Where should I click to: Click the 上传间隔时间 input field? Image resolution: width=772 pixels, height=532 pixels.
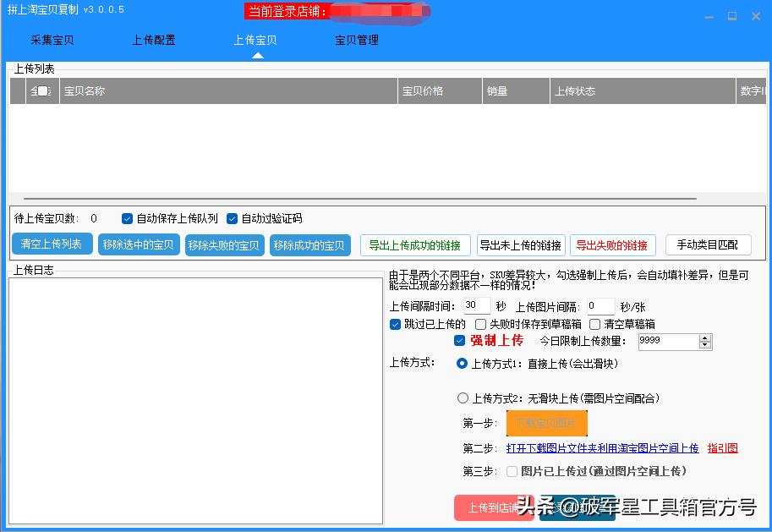click(x=476, y=306)
